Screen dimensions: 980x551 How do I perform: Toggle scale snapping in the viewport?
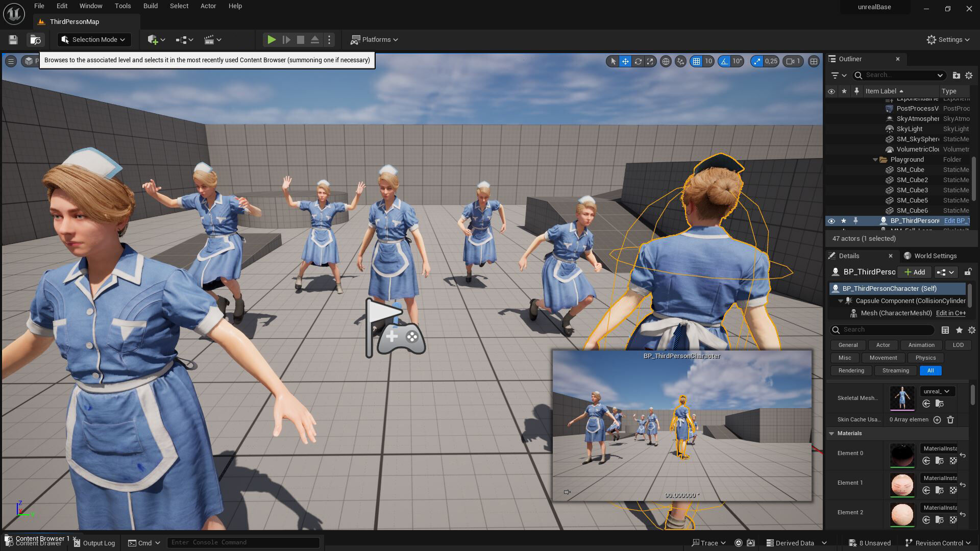(757, 61)
